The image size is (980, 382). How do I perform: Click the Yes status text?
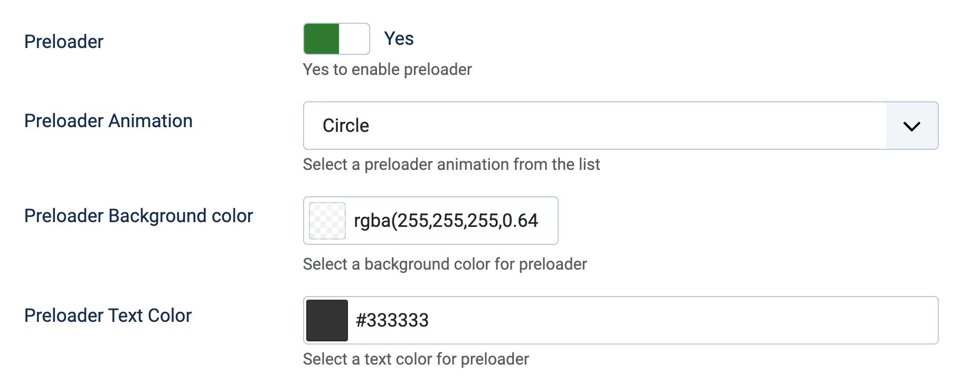(400, 38)
